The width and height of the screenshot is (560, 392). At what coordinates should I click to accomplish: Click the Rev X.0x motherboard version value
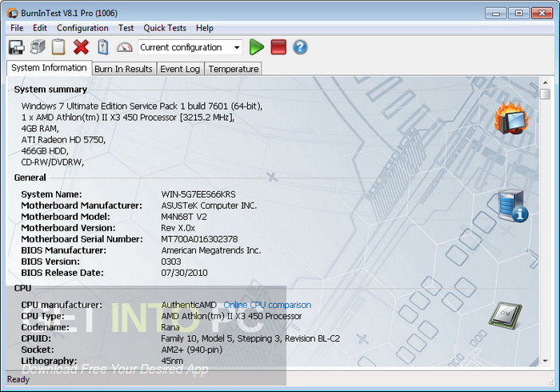[178, 228]
